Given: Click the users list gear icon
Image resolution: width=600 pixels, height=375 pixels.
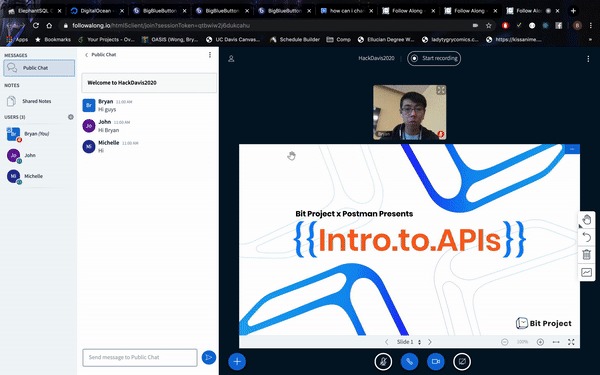Looking at the screenshot, I should click(71, 117).
